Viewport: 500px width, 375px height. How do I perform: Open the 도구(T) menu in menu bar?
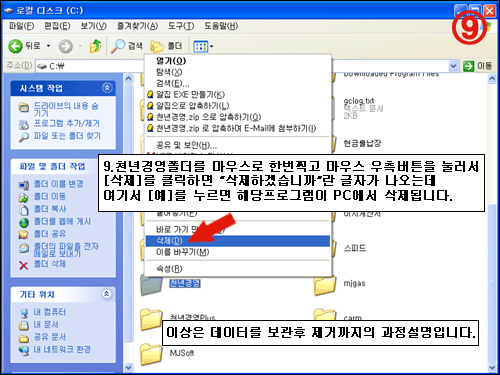pyautogui.click(x=181, y=26)
